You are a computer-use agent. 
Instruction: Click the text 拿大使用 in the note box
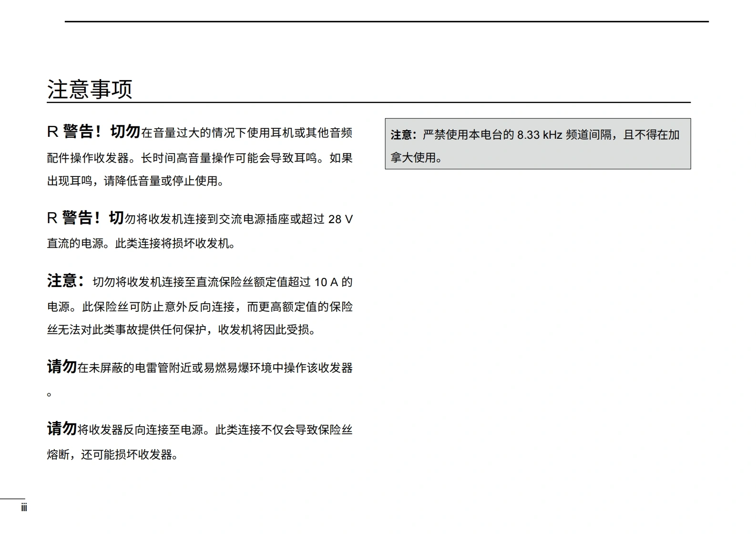416,158
